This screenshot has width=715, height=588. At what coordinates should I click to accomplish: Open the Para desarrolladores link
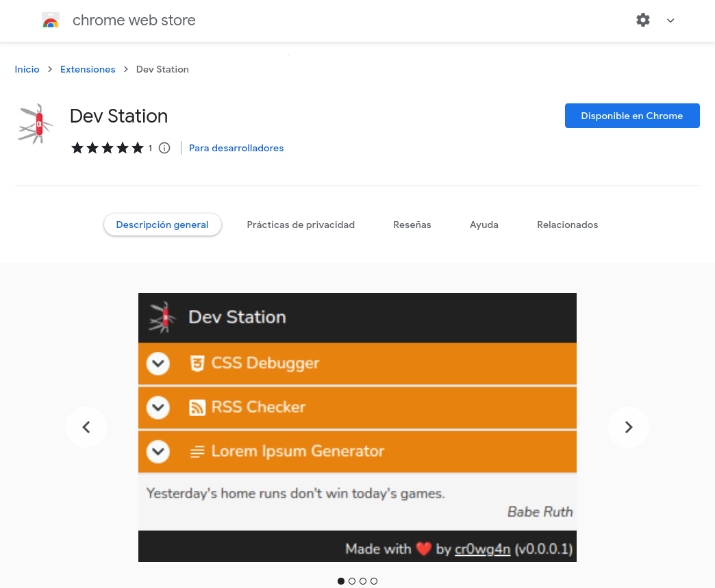pyautogui.click(x=236, y=148)
